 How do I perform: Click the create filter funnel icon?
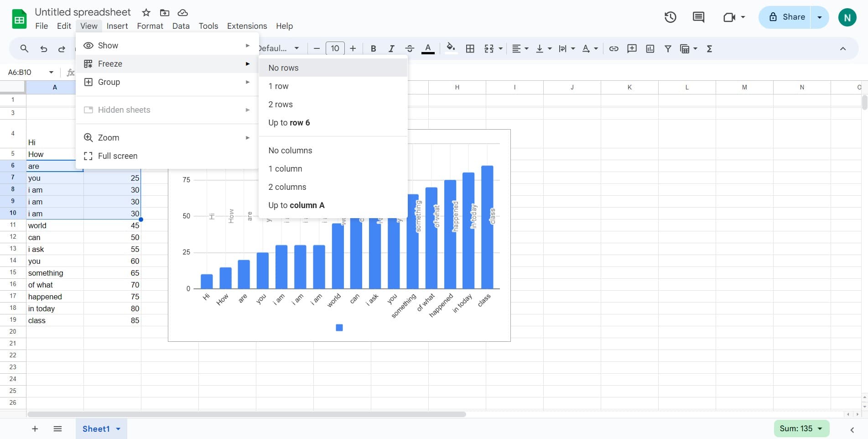point(668,49)
